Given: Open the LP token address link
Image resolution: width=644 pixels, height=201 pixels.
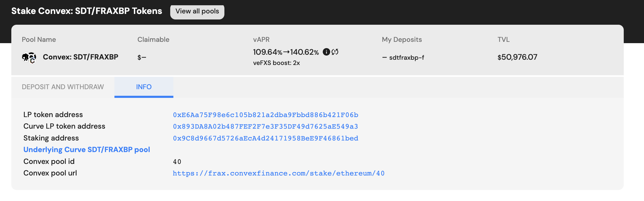Looking at the screenshot, I should [x=265, y=115].
